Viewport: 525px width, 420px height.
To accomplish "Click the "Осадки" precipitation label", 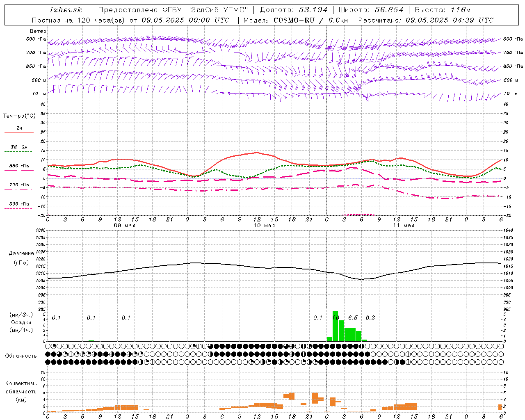I will pyautogui.click(x=21, y=322).
